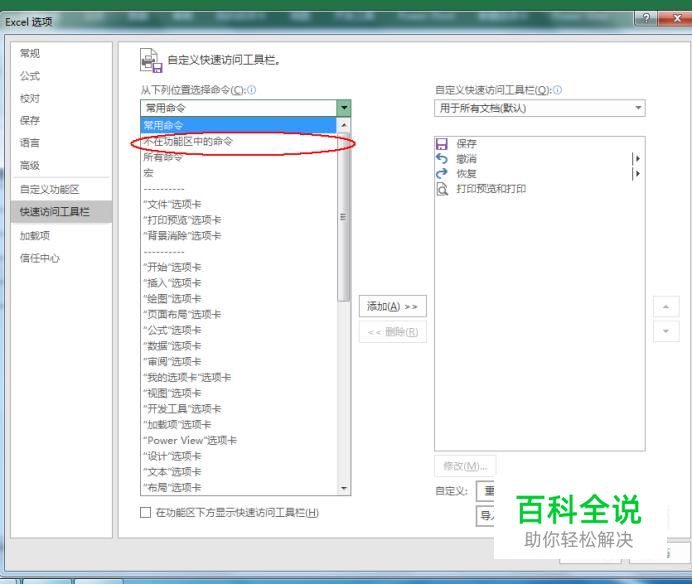Choose "打印预览"选项卡 list entry
This screenshot has height=584, width=692.
point(239,220)
